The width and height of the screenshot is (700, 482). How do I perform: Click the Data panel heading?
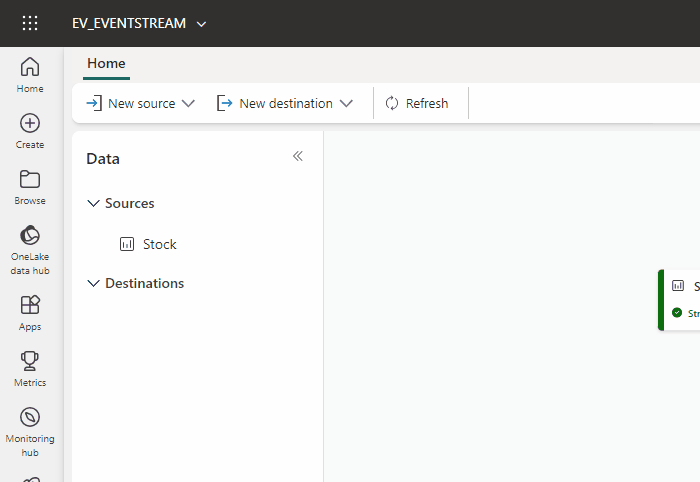103,158
